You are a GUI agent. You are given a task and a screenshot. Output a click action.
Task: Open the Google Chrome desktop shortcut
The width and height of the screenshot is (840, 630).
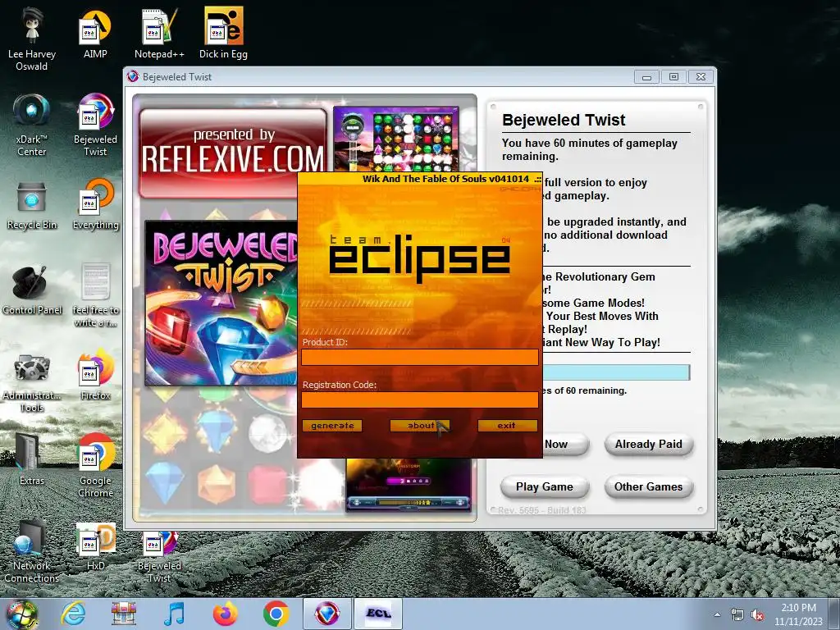[x=95, y=465]
